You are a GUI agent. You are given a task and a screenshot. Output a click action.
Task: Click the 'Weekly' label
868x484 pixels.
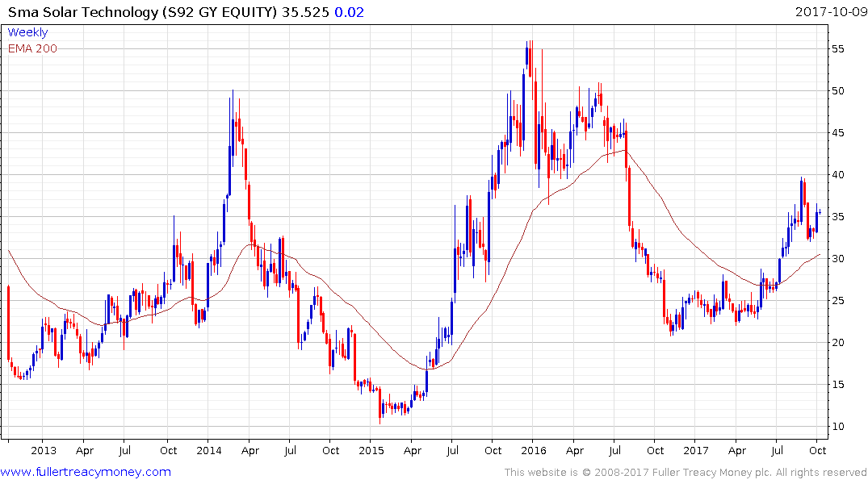click(27, 32)
